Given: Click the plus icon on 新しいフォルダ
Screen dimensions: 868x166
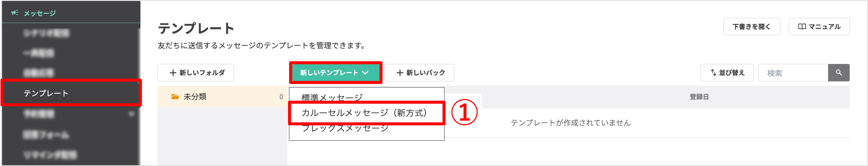Looking at the screenshot, I should click(x=173, y=72).
